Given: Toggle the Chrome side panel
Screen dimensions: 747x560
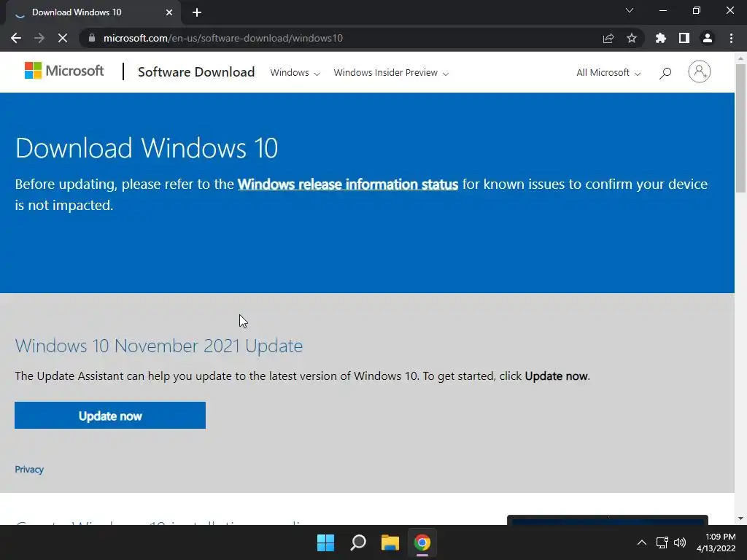Looking at the screenshot, I should point(684,38).
